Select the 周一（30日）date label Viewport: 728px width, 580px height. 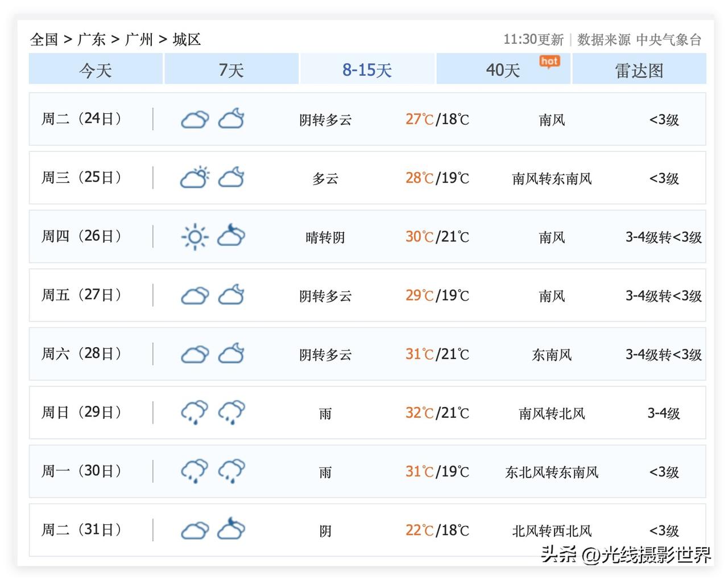81,471
